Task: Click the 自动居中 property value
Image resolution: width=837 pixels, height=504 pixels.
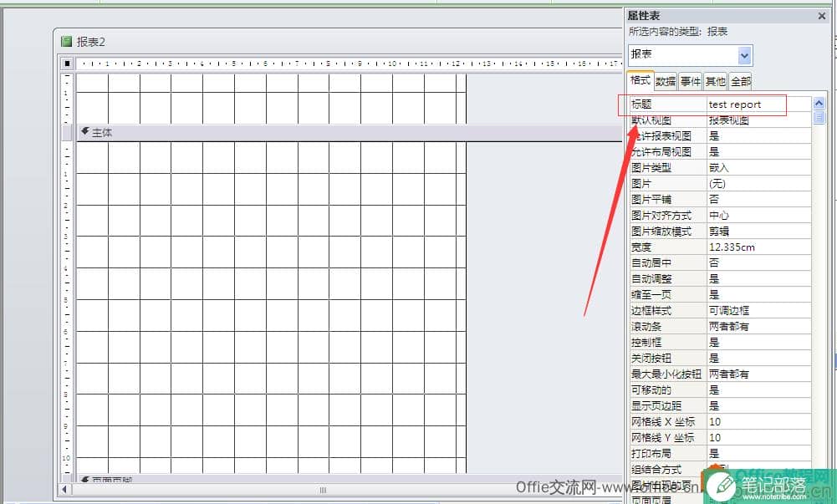Action: (x=758, y=263)
